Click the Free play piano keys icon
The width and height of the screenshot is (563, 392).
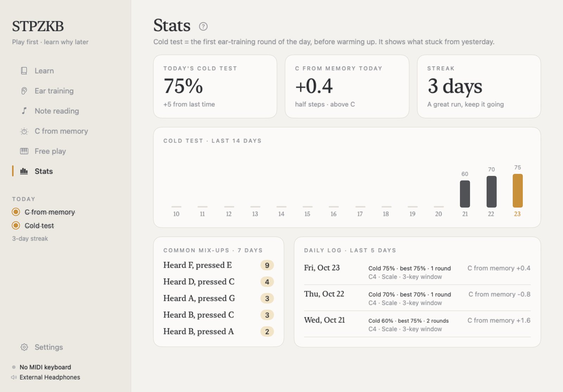point(24,151)
